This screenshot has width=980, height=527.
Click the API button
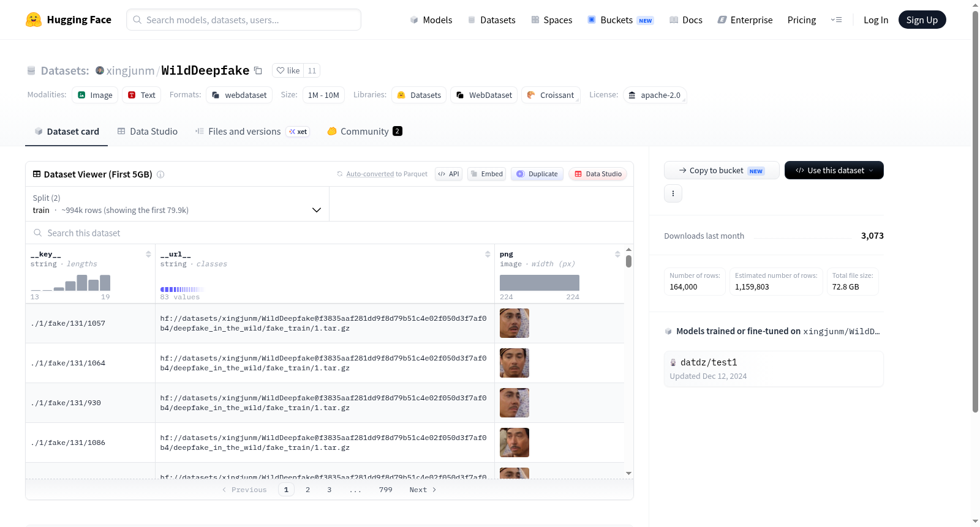pyautogui.click(x=448, y=174)
